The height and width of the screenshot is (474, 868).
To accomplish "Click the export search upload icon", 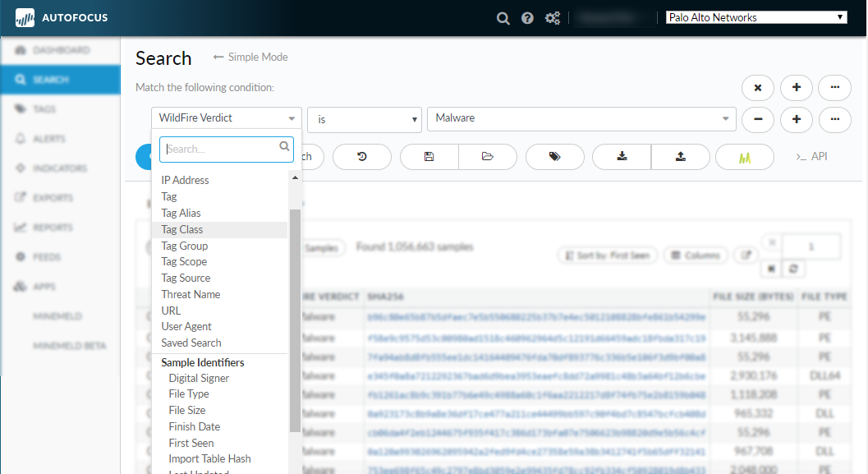I will tap(680, 157).
